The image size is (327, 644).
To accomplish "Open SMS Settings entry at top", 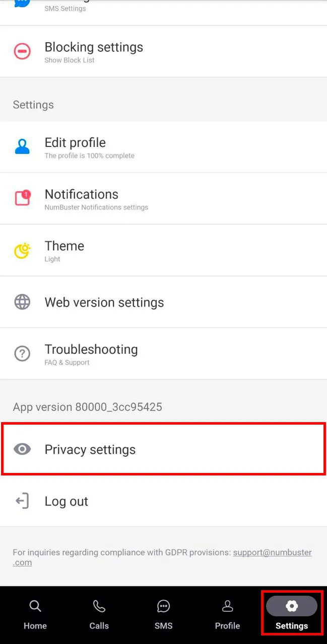I will pyautogui.click(x=66, y=8).
